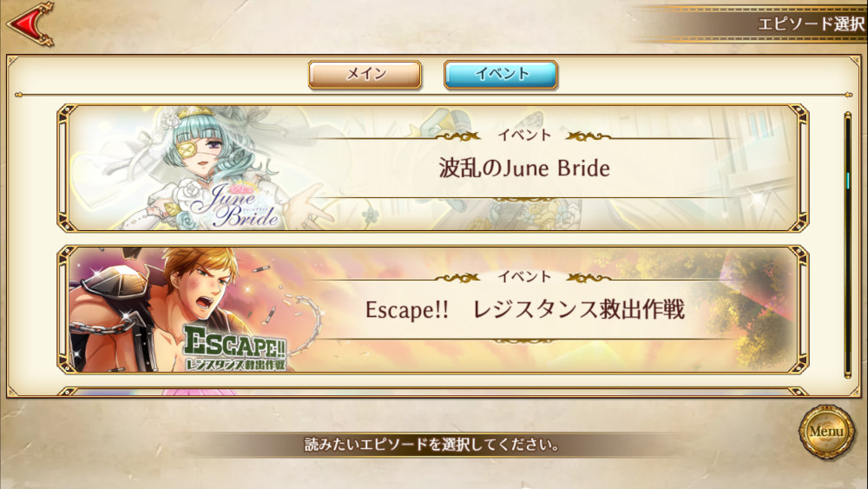This screenshot has height=489, width=868.
Task: Click the episode list scrollbar thumb
Action: click(x=847, y=180)
